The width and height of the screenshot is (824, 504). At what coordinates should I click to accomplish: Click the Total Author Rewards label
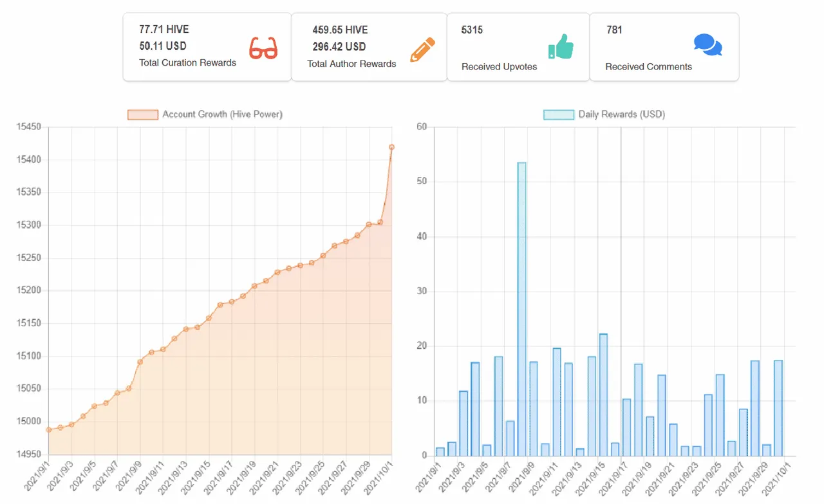point(351,64)
